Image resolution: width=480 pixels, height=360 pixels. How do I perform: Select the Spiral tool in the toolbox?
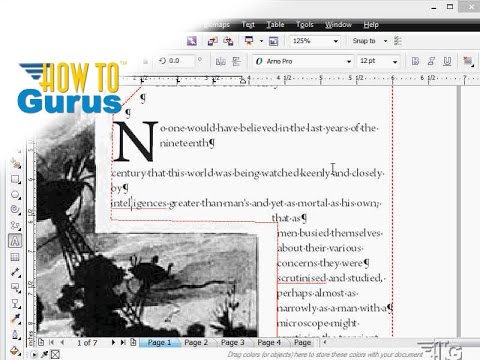[x=15, y=210]
